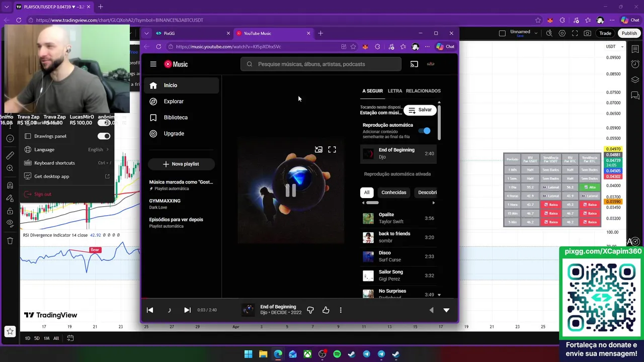Open the miniplayer from the album art
Image resolution: width=644 pixels, height=362 pixels.
pos(318,149)
